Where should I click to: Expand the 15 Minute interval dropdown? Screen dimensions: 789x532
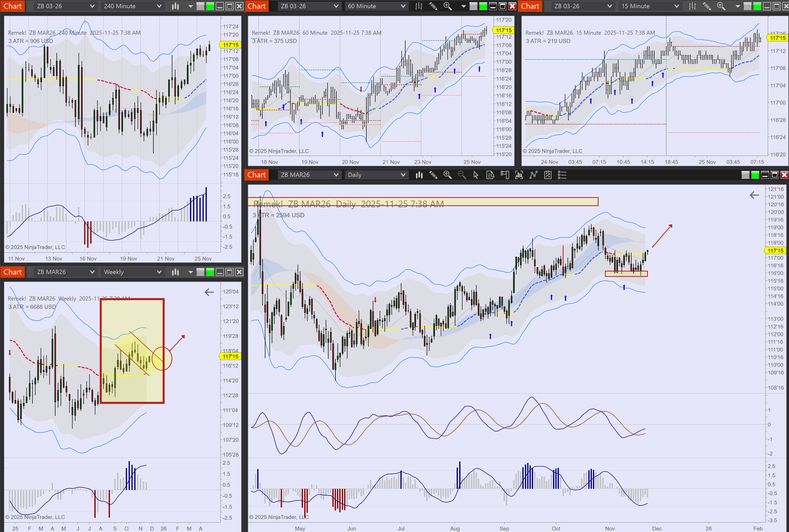[650, 6]
